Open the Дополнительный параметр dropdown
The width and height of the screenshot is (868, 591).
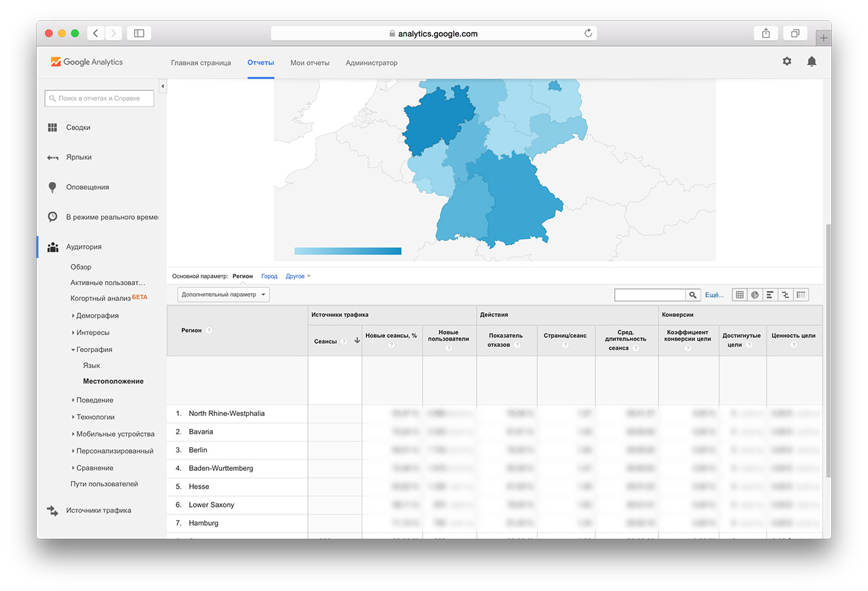(x=224, y=294)
